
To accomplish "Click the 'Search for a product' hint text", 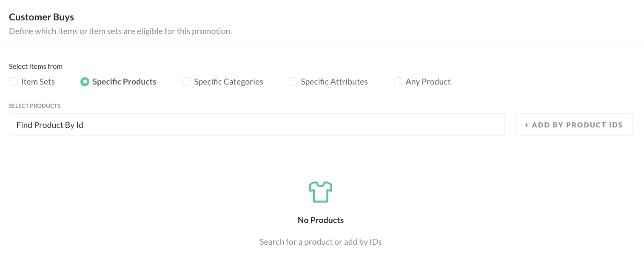I will tap(321, 242).
